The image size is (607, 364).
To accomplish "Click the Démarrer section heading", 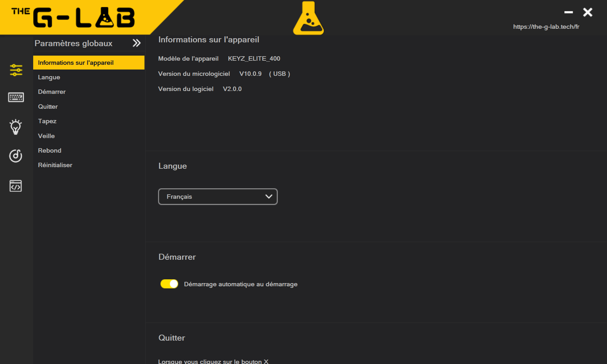I will click(177, 257).
